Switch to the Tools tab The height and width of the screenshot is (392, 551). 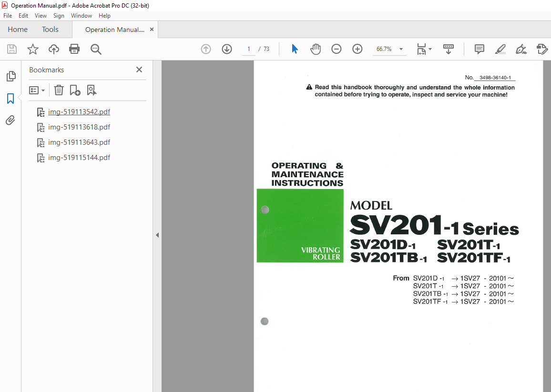tap(50, 30)
